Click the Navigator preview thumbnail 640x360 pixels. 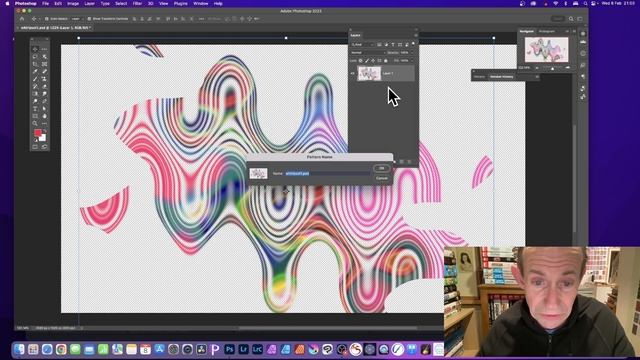coord(547,49)
